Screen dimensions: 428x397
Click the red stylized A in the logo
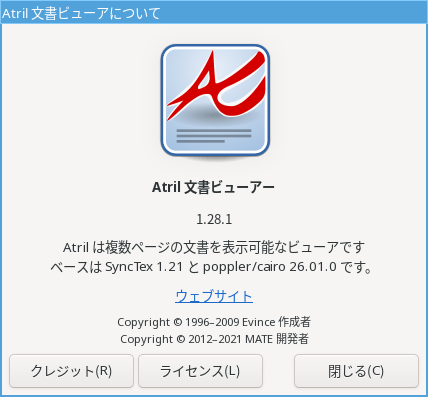click(216, 85)
